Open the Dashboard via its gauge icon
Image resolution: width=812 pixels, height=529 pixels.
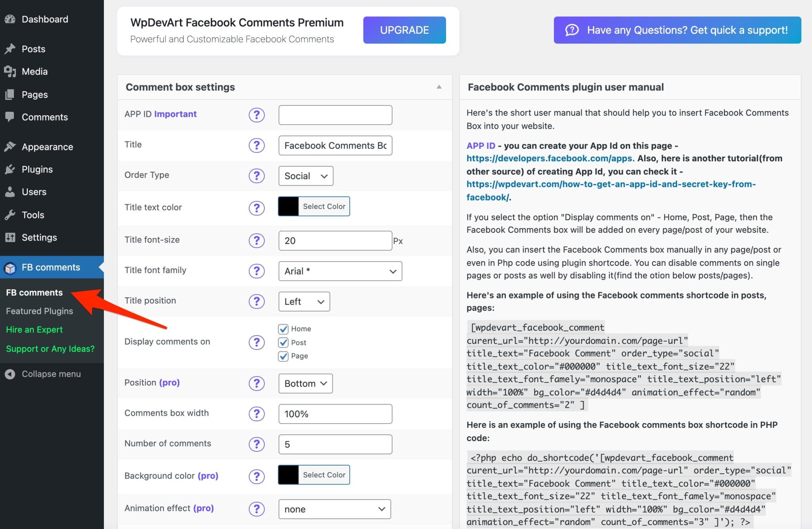pos(10,19)
